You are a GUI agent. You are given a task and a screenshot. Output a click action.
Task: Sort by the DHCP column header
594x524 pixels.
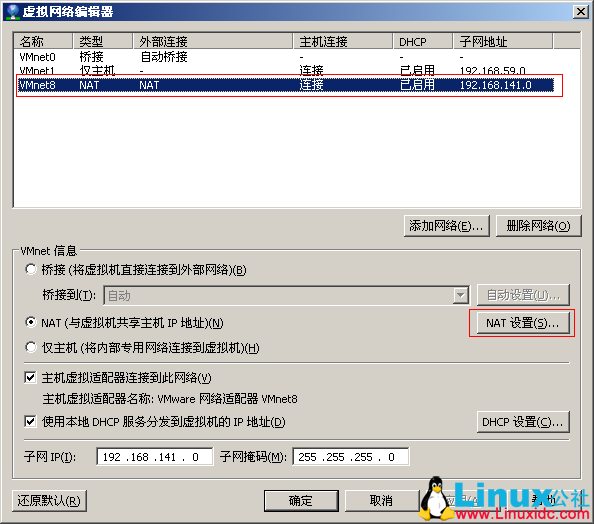[423, 41]
